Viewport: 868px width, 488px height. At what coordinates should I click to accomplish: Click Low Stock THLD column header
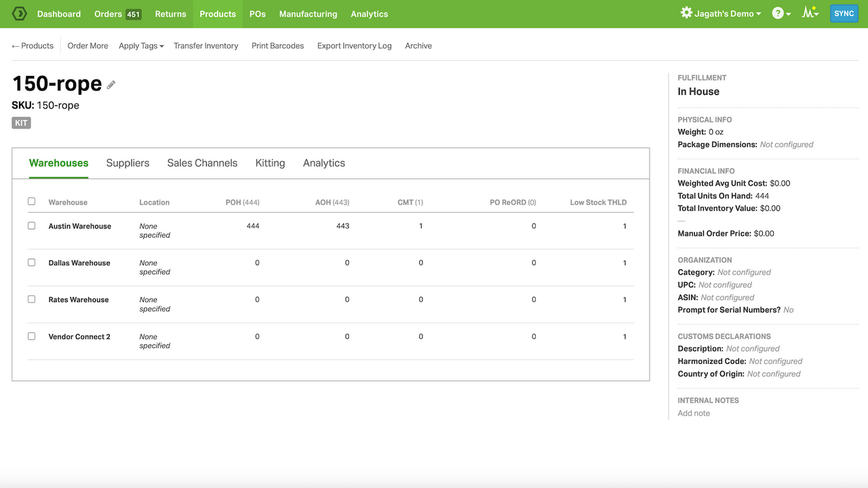pos(598,202)
